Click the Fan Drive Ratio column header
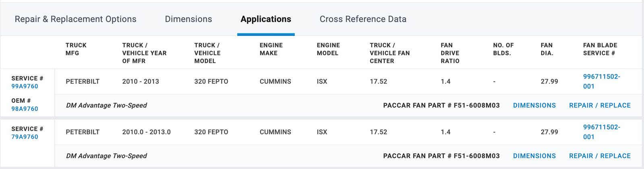The height and width of the screenshot is (169, 644). point(450,53)
